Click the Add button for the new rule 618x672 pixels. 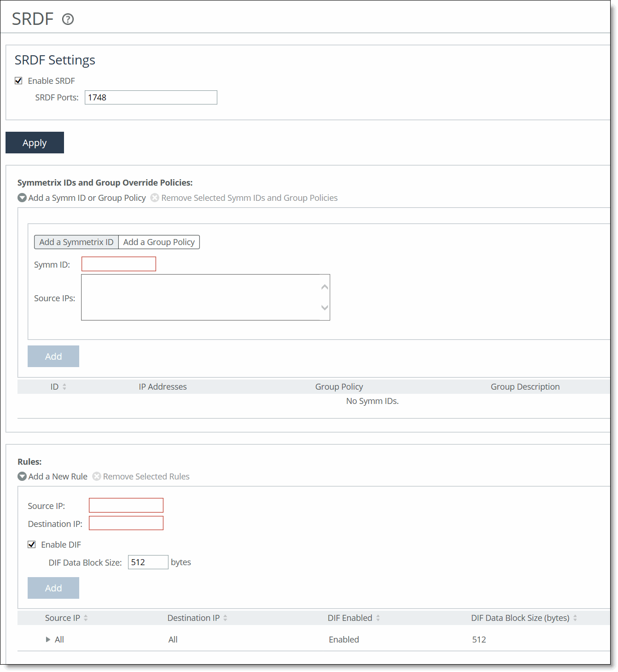pos(53,588)
